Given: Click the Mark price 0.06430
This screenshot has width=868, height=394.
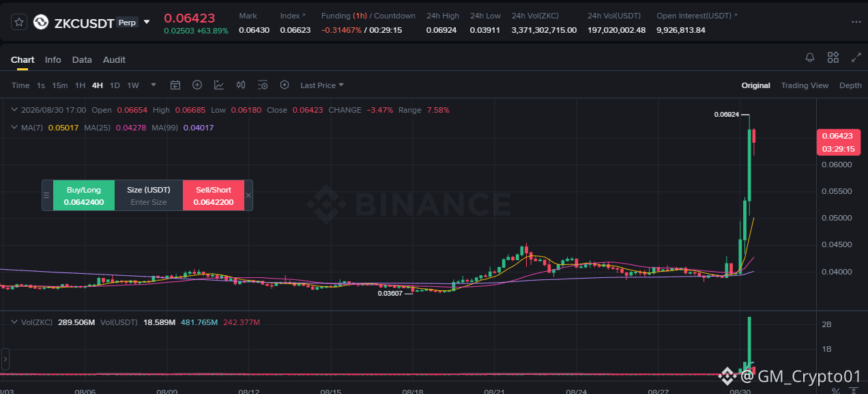Looking at the screenshot, I should 255,30.
